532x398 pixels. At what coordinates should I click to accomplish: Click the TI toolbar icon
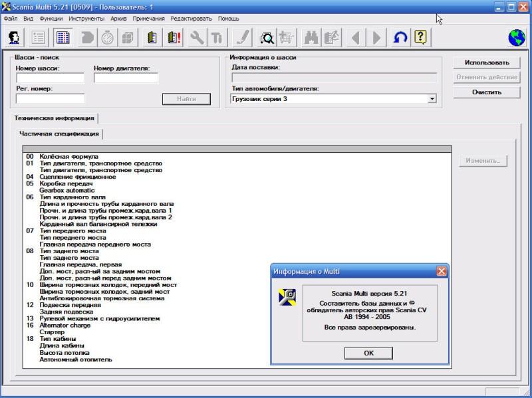click(x=217, y=38)
